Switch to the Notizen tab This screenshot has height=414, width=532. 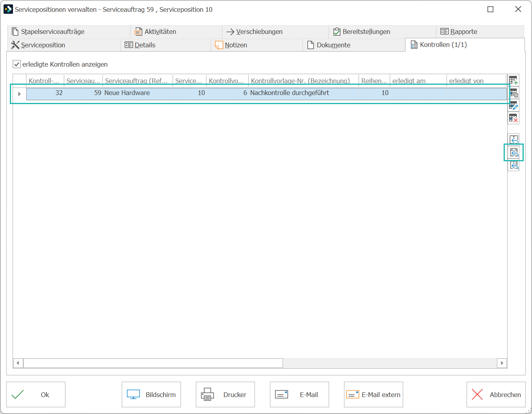click(257, 45)
